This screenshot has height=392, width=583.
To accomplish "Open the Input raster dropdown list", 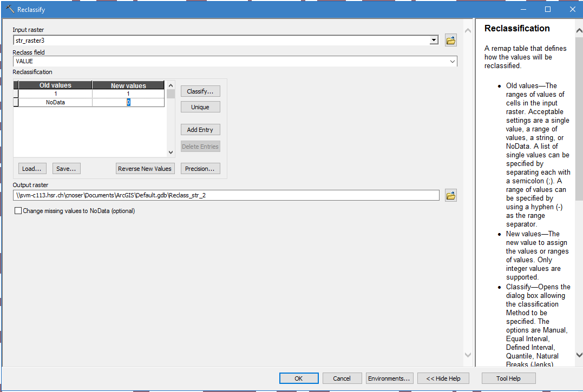I will tap(433, 41).
